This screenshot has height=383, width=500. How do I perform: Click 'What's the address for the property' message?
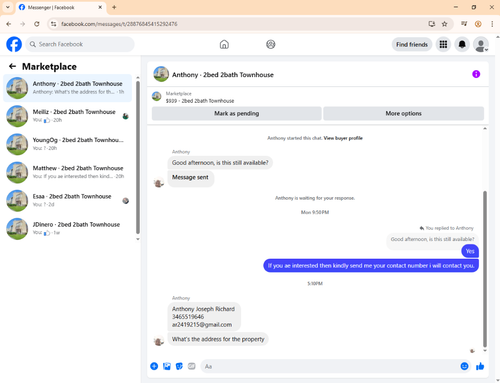pyautogui.click(x=218, y=339)
